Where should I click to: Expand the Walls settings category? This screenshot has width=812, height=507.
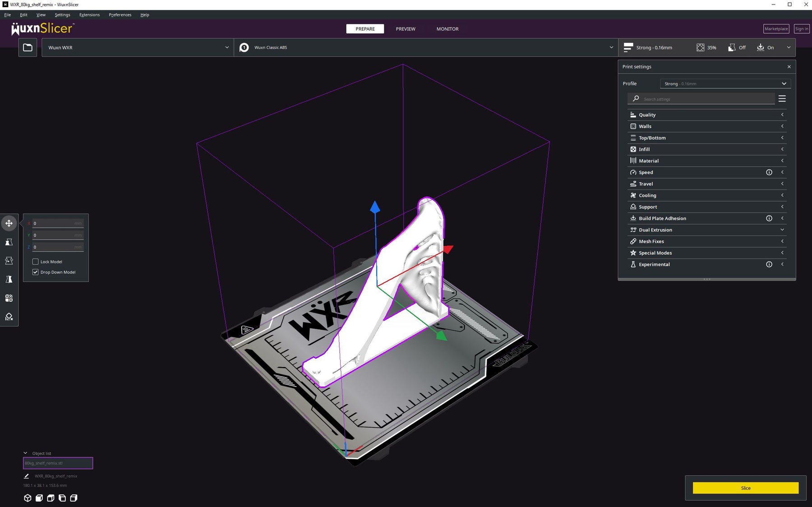707,126
